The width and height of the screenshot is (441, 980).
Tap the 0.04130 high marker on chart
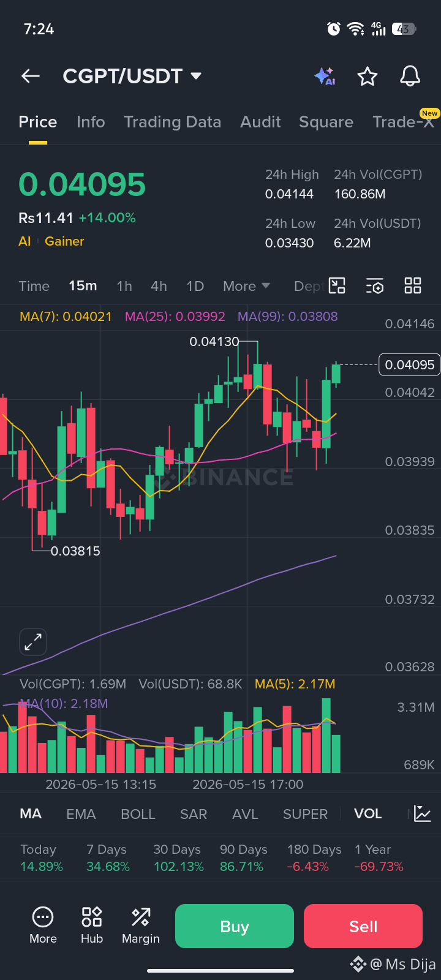(x=214, y=342)
